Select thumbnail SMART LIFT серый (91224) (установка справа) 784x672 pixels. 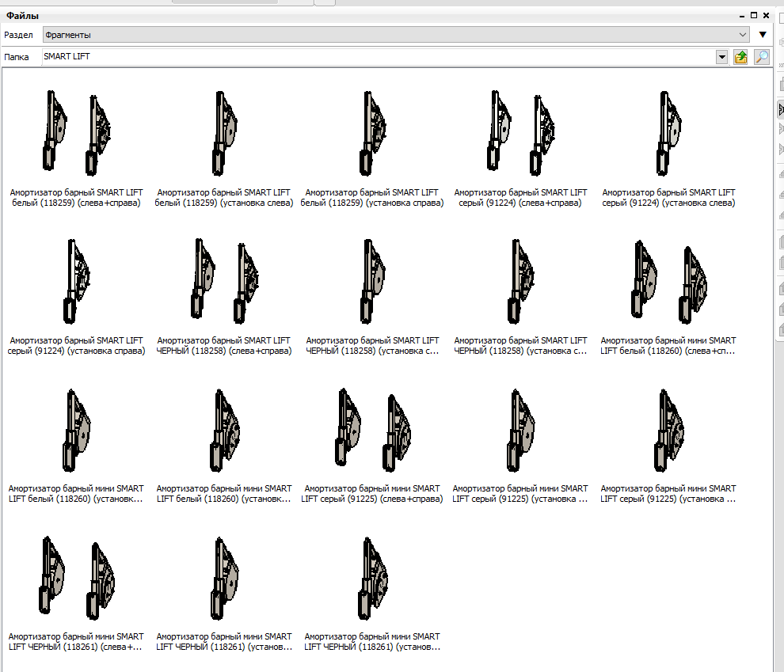pyautogui.click(x=77, y=281)
